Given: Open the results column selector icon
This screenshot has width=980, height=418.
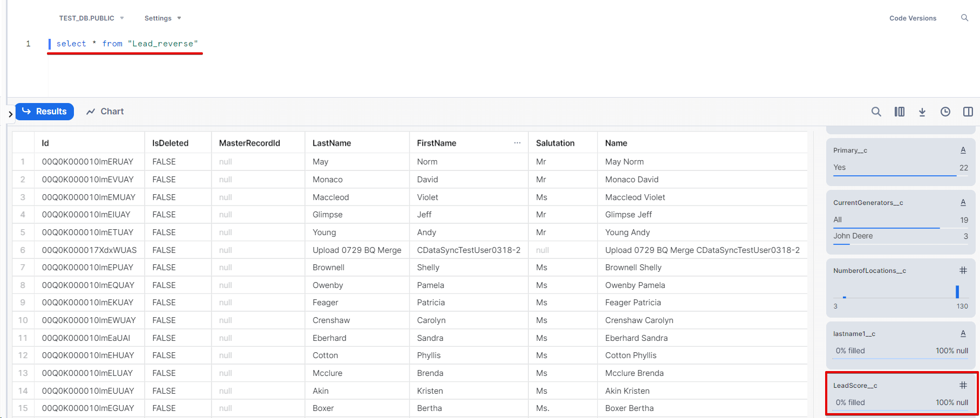Looking at the screenshot, I should [900, 112].
